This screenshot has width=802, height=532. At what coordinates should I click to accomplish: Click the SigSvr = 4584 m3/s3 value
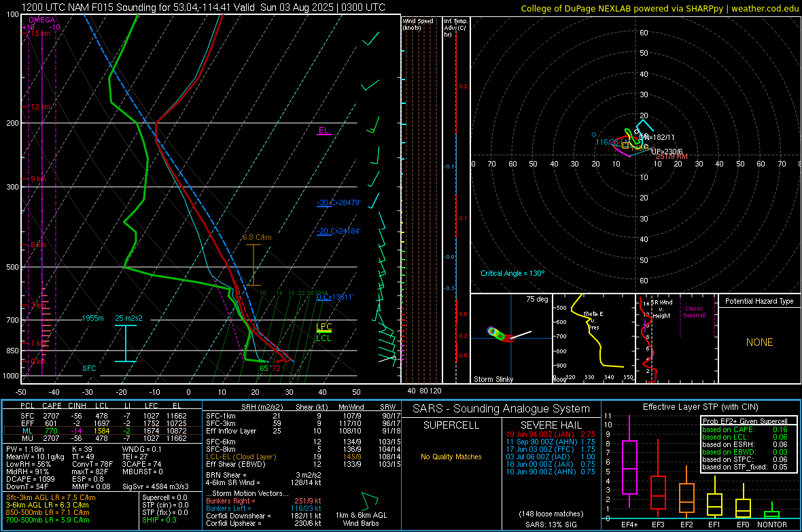(156, 486)
